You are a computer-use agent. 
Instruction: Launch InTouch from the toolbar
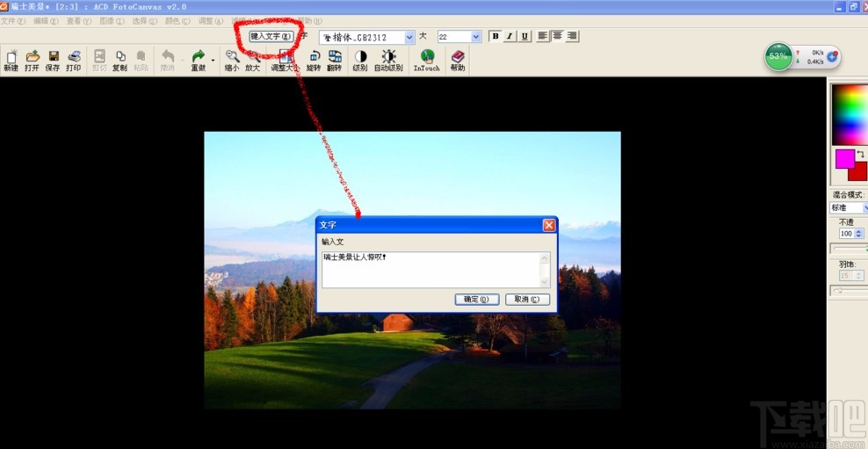pyautogui.click(x=427, y=61)
